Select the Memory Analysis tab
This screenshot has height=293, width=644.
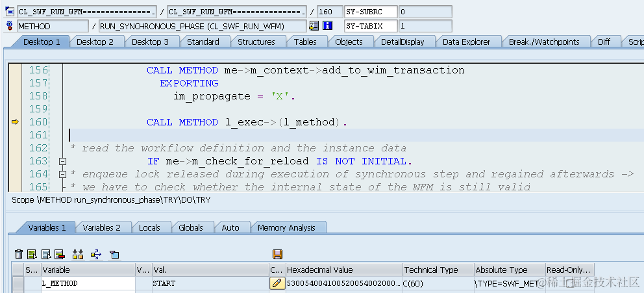286,227
